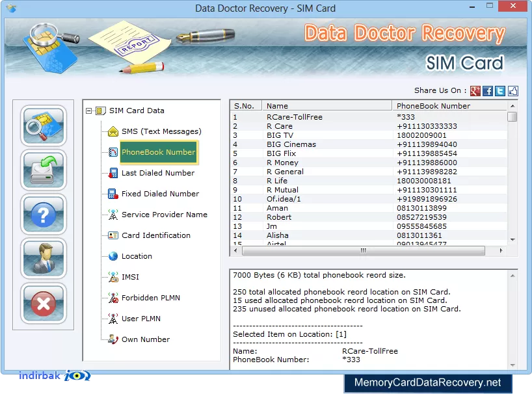Click the app icon in title bar
This screenshot has width=532, height=394.
coord(12,8)
